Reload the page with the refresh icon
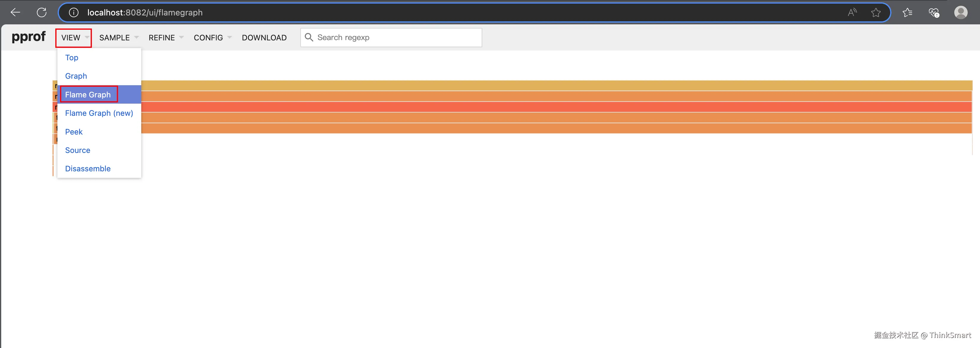980x348 pixels. 41,12
